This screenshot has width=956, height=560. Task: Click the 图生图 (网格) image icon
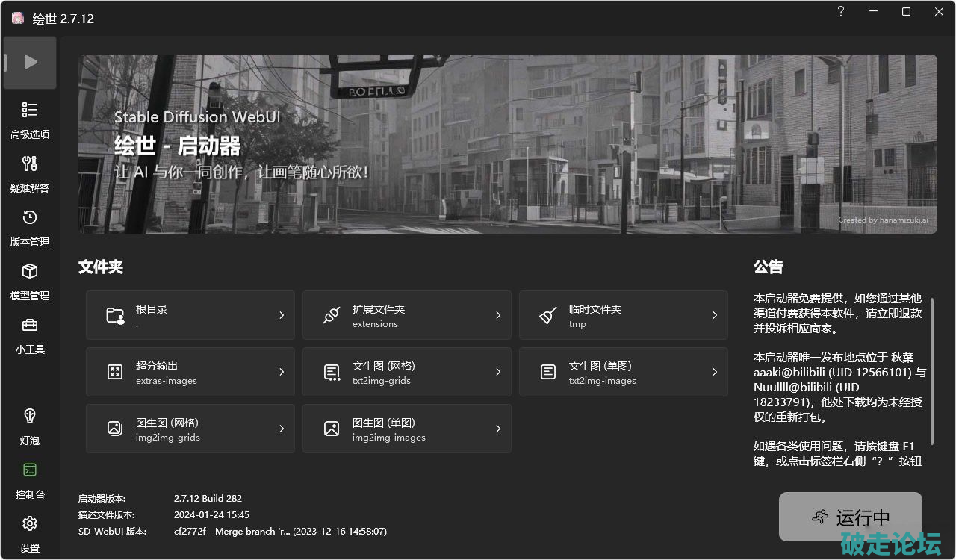(115, 429)
